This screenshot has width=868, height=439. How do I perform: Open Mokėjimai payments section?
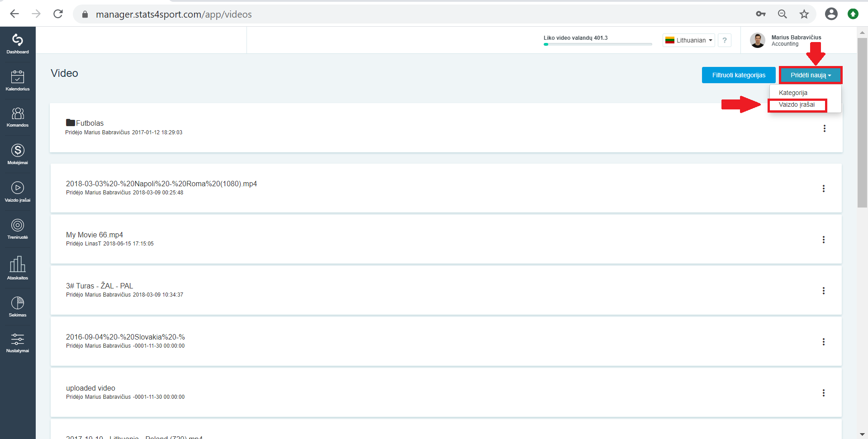tap(18, 154)
